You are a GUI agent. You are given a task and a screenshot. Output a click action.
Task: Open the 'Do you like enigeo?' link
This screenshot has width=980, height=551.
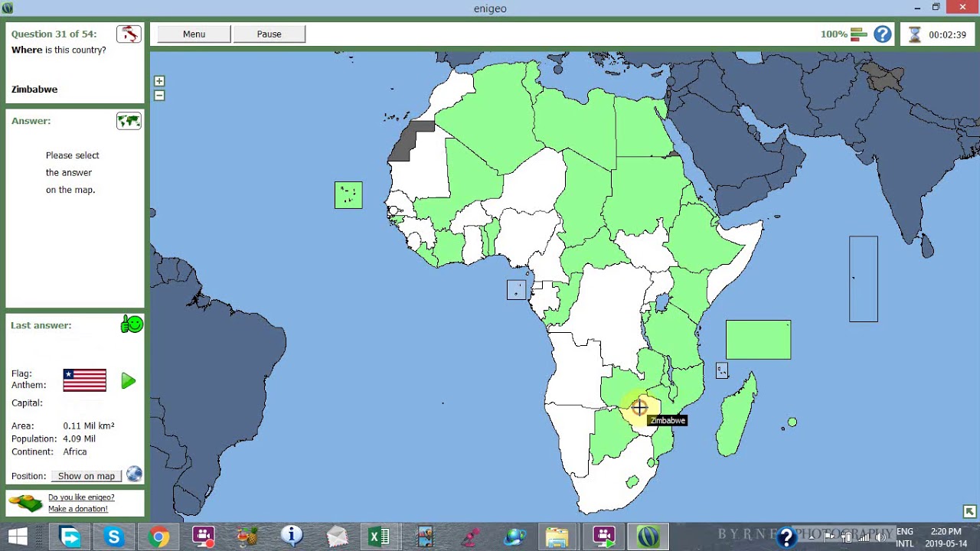click(x=81, y=497)
